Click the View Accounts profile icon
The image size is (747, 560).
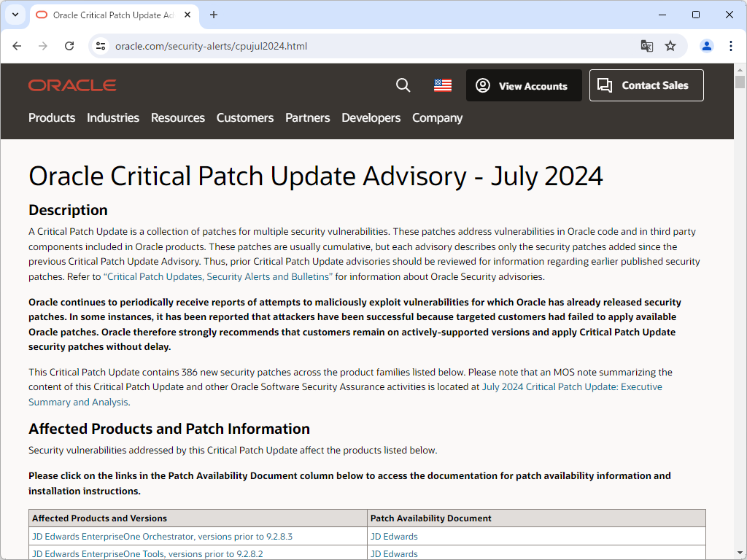tap(482, 85)
